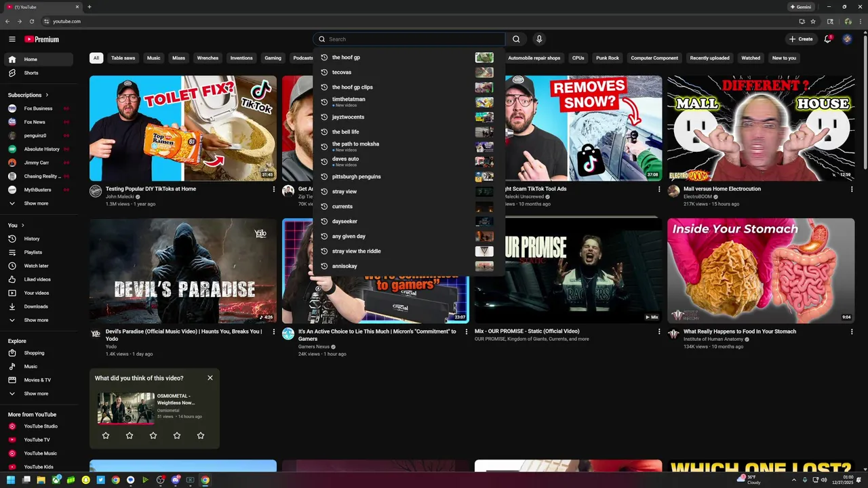Screen dimensions: 868x488
Task: Expand Subscriptions section chevron
Action: pyautogui.click(x=47, y=95)
